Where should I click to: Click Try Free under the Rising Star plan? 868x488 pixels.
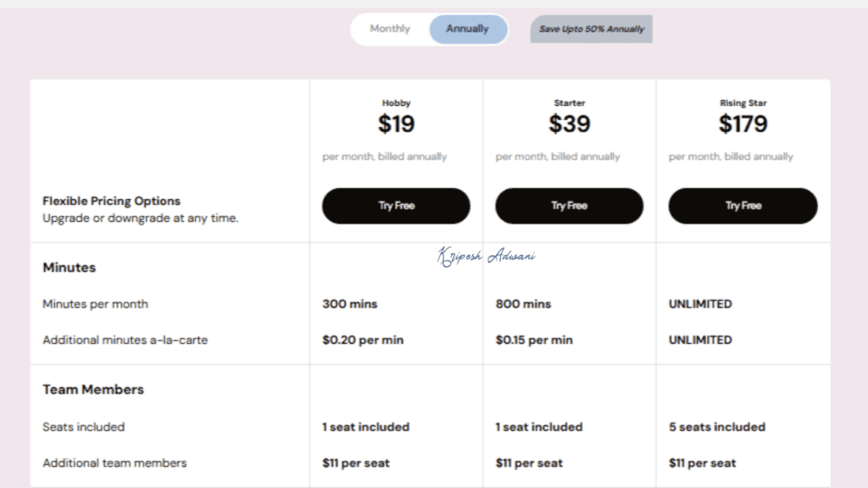[743, 205]
